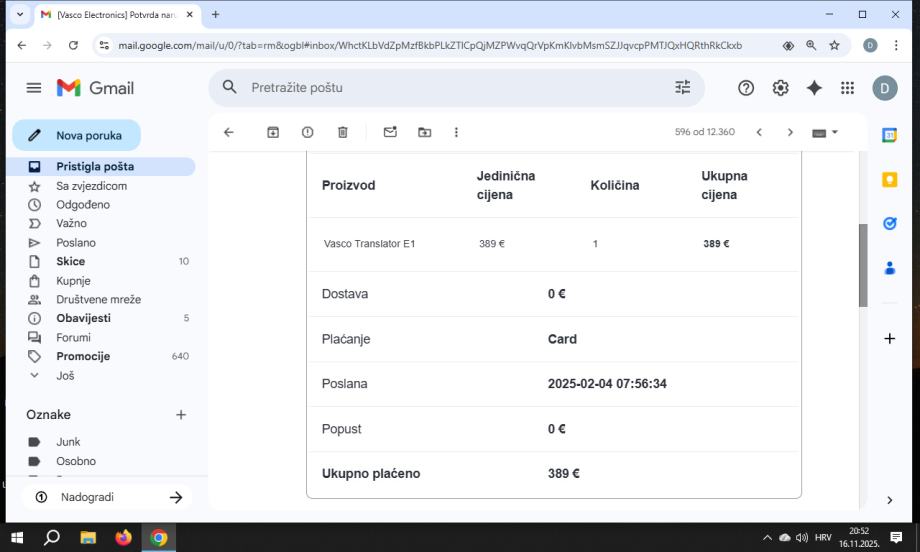Viewport: 920px width, 552px height.
Task: Open Google Keep side panel icon
Action: click(x=889, y=180)
